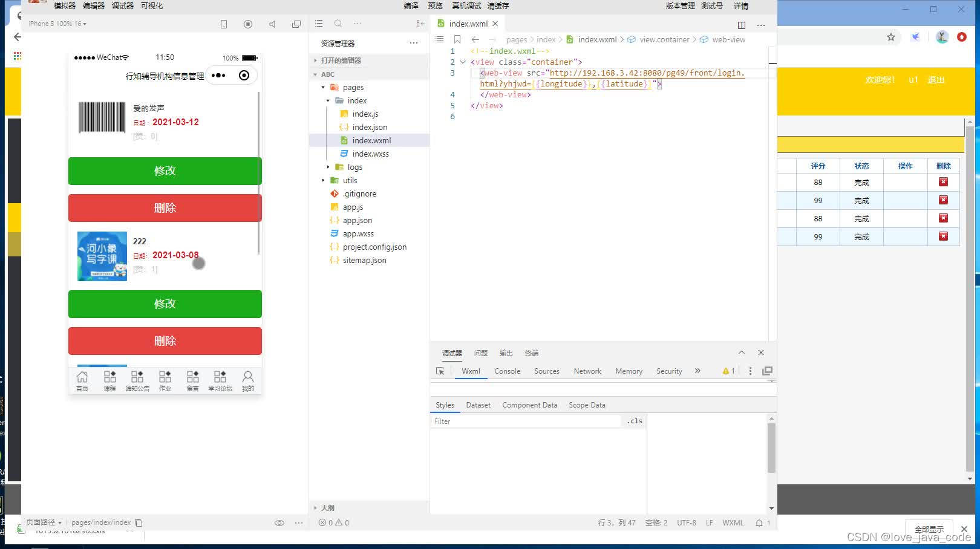This screenshot has height=549, width=980.
Task: Delete the first 88 score row in browser table
Action: tap(943, 182)
